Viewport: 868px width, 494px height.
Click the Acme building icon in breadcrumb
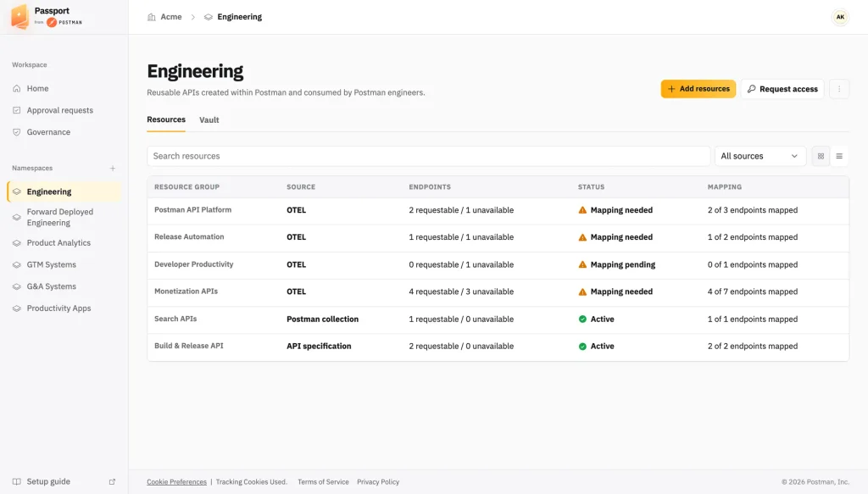coord(151,17)
